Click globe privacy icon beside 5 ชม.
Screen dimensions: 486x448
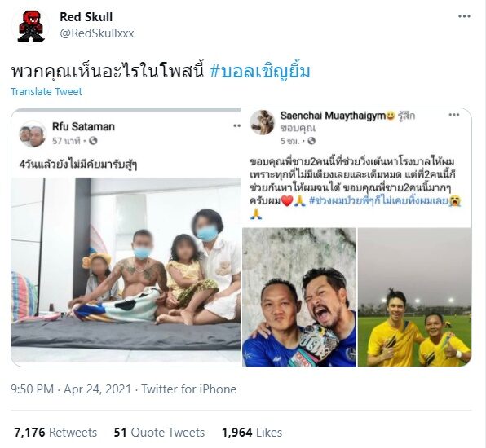pyautogui.click(x=311, y=141)
